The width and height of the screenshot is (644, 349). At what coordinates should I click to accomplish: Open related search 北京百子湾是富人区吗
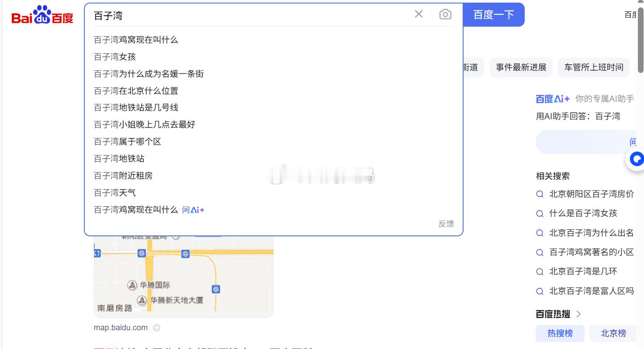pyautogui.click(x=592, y=291)
